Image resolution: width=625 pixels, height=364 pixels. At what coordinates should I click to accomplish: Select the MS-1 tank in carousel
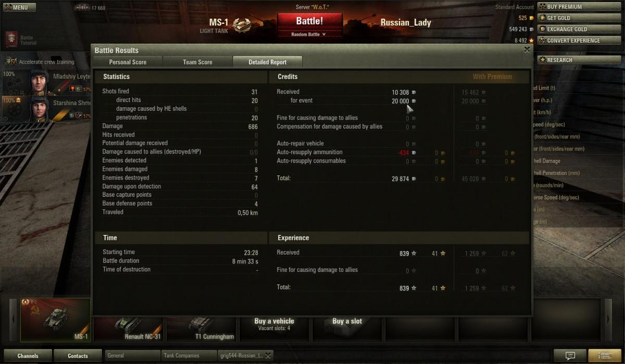coord(55,320)
